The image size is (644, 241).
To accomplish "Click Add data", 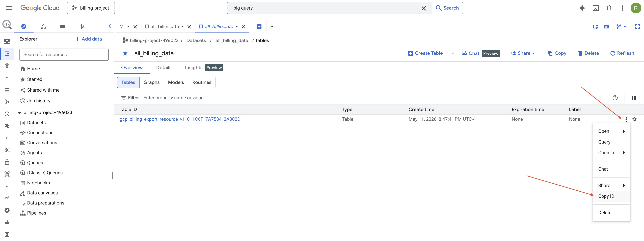I will click(x=89, y=39).
